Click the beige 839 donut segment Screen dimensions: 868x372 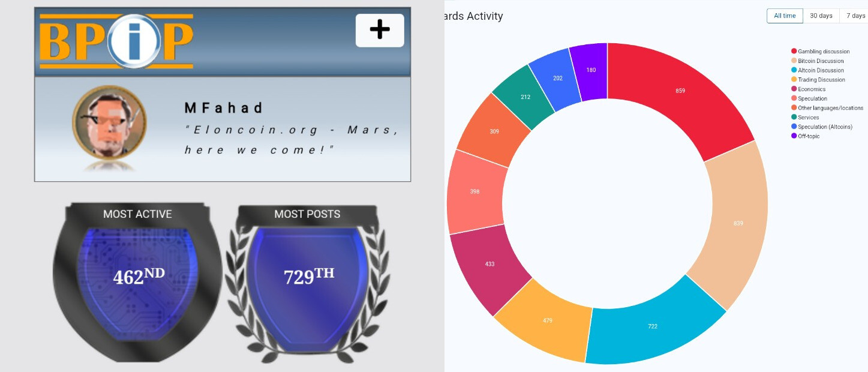738,223
